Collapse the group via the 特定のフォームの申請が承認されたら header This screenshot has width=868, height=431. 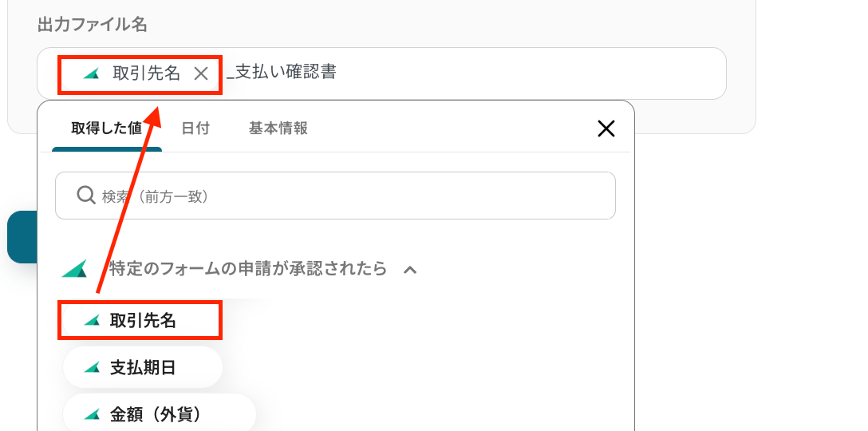pyautogui.click(x=247, y=269)
